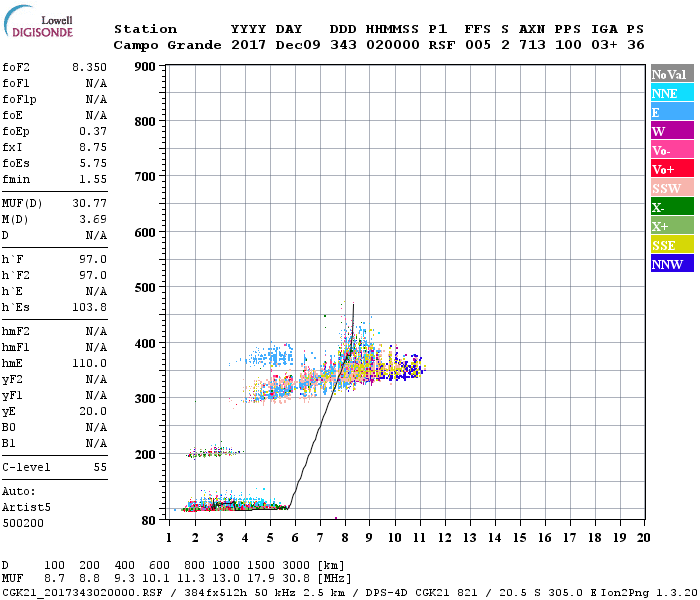
Task: Click the CGK21_2017343020000.RSF file name
Action: click(83, 593)
